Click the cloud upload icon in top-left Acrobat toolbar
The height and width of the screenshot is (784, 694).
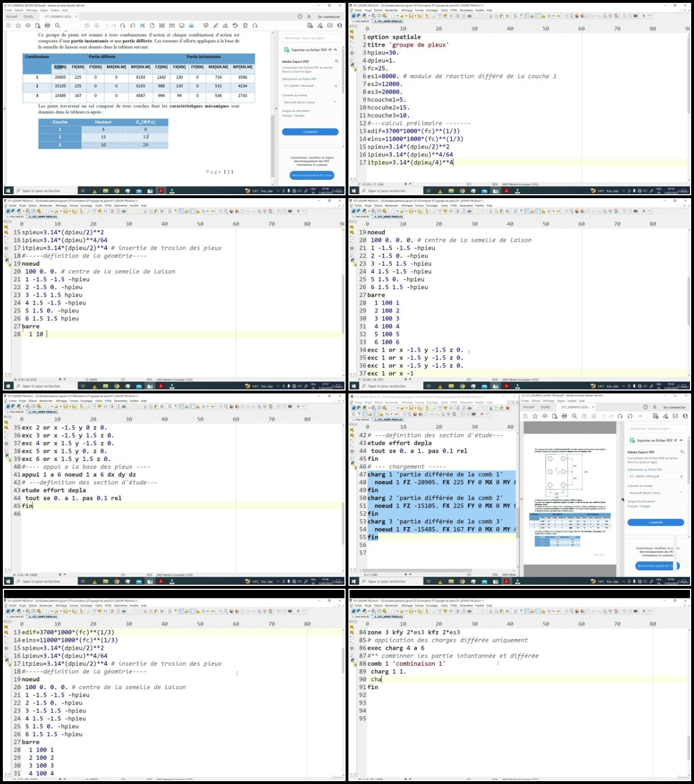coord(28,26)
